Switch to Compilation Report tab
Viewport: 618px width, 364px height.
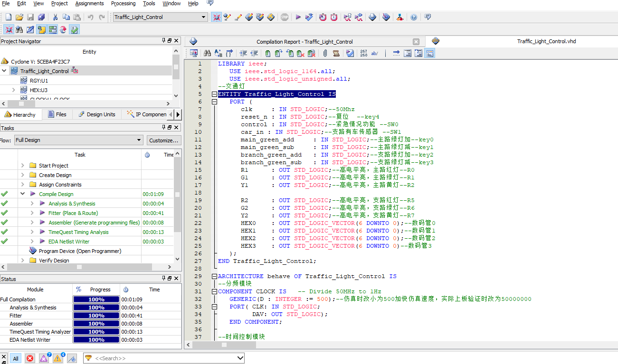(x=304, y=42)
